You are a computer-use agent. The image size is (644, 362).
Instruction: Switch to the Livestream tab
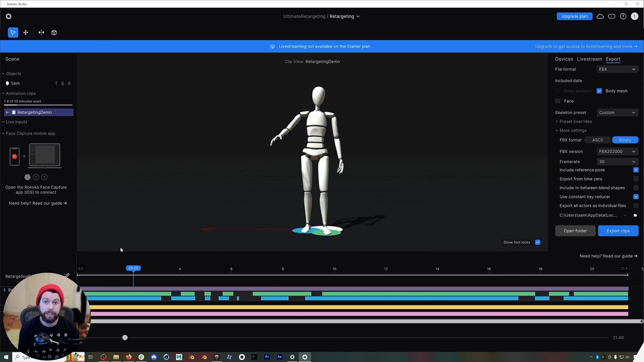tap(589, 59)
